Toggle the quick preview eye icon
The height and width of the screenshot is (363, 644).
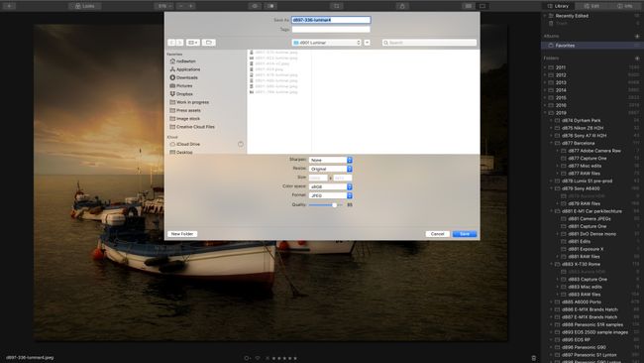coord(255,6)
